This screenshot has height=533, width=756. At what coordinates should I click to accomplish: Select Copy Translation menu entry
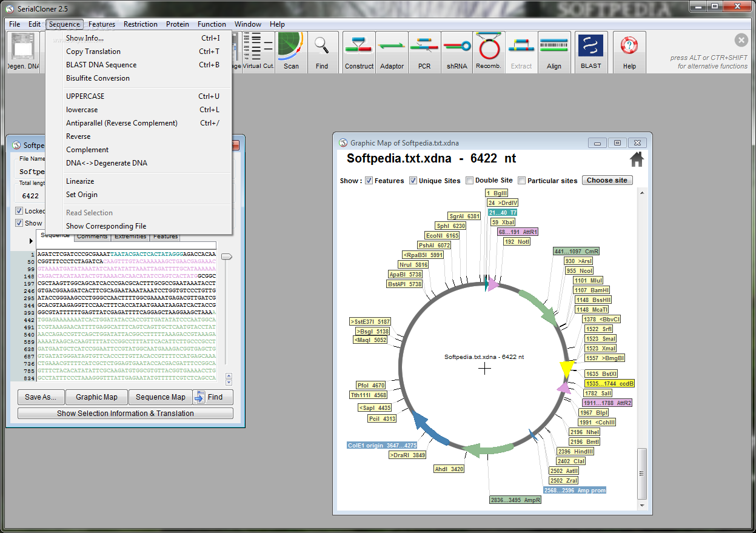pos(139,52)
